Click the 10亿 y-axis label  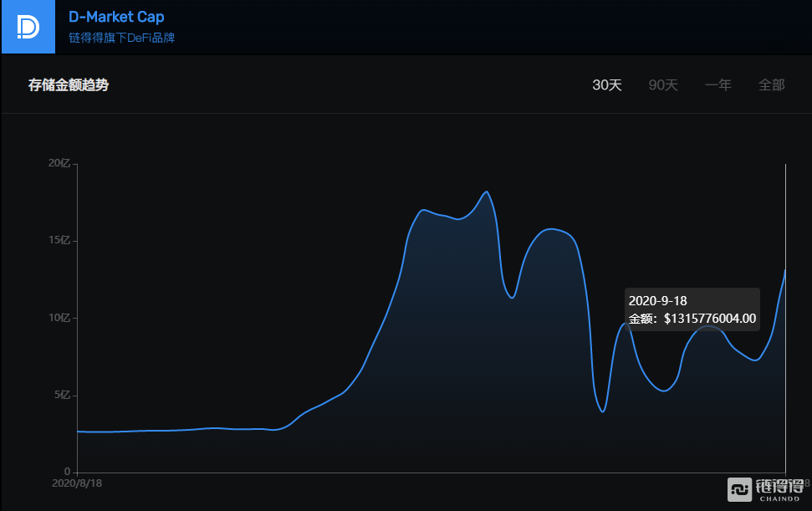pyautogui.click(x=59, y=318)
